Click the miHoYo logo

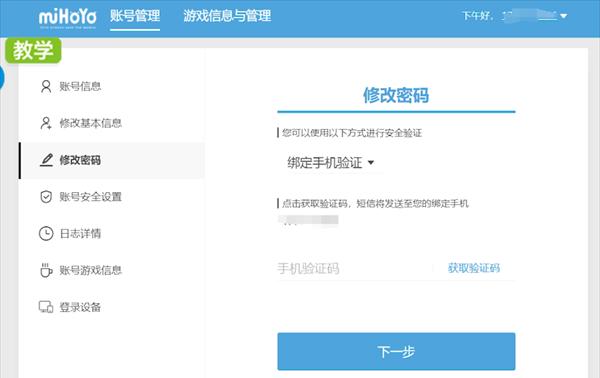(67, 18)
